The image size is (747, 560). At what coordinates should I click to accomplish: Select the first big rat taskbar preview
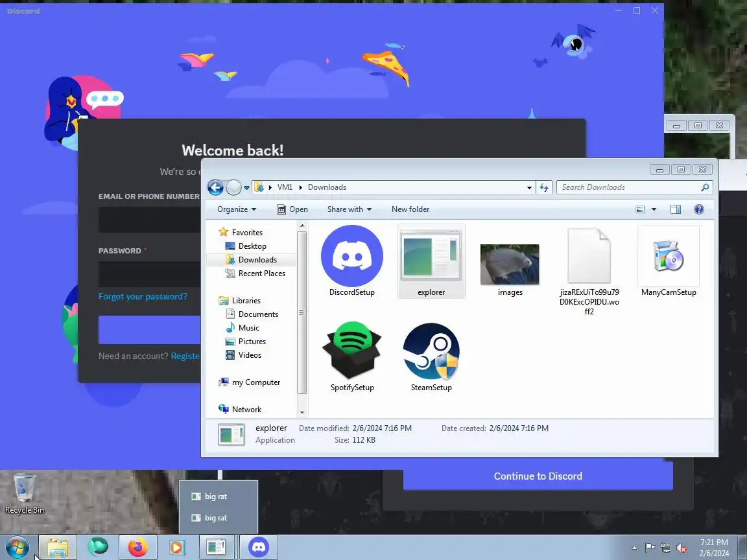218,496
